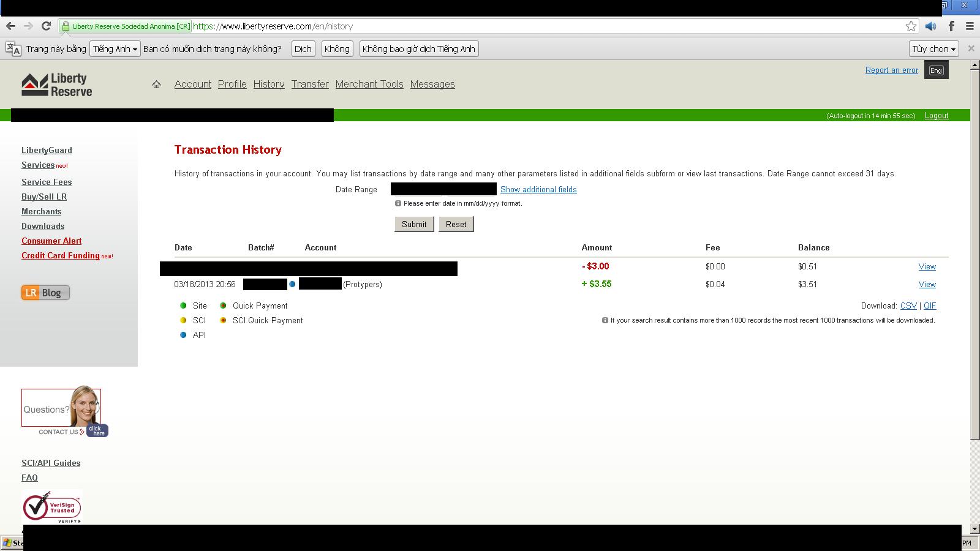Open the SCI/API Guides link

pos(51,463)
